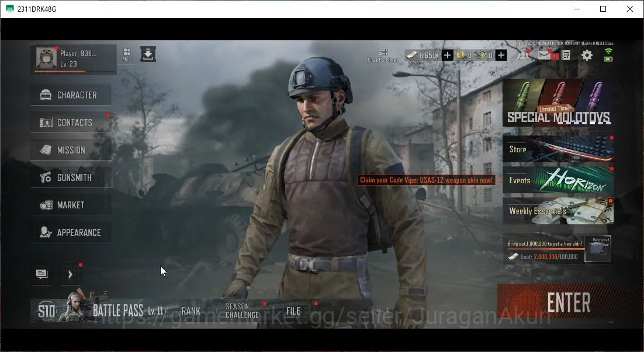Open the mail envelope icon
Screen dimensions: 644x352
point(545,55)
